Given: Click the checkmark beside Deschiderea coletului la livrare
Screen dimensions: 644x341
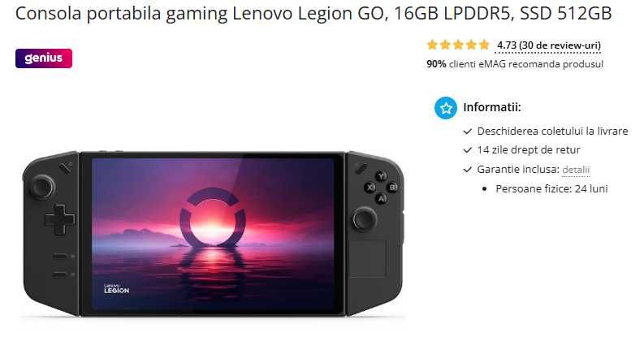Looking at the screenshot, I should tap(467, 132).
